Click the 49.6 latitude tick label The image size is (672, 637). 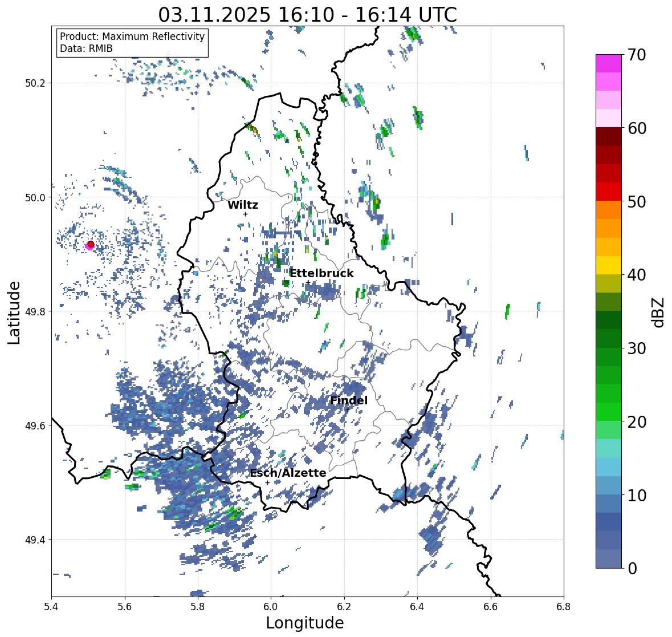pos(35,425)
